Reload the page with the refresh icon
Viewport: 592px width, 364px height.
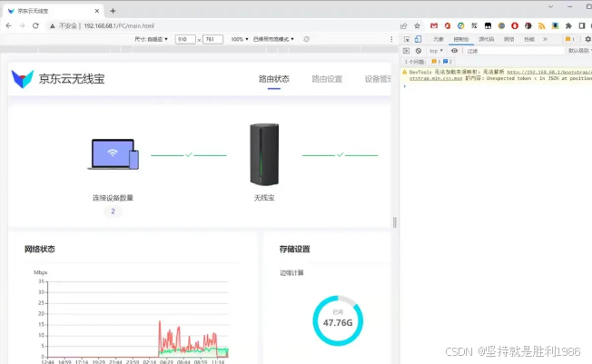[x=35, y=25]
